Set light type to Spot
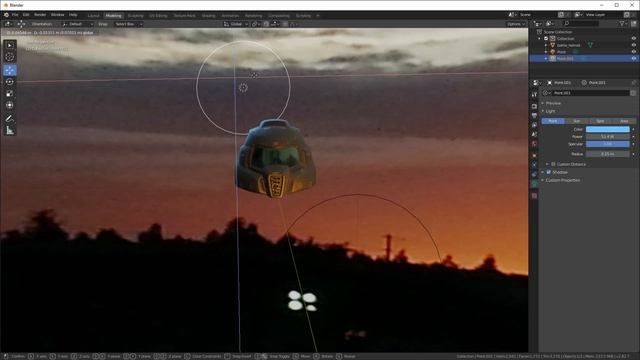This screenshot has height=360, width=640. tap(600, 121)
